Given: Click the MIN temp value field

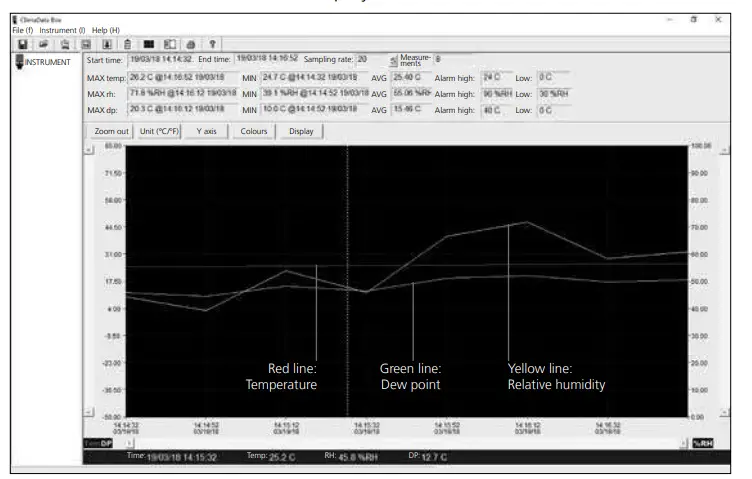Looking at the screenshot, I should tap(314, 77).
